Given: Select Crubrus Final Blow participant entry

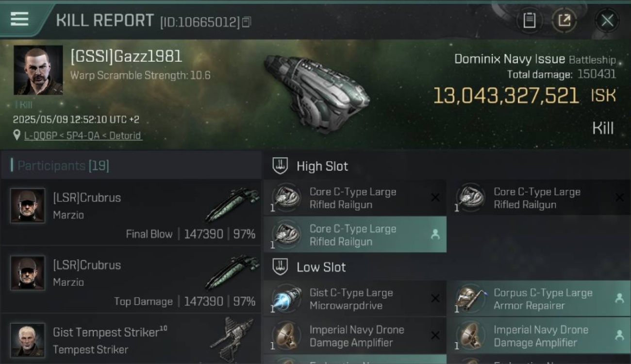Looking at the screenshot, I should [131, 212].
